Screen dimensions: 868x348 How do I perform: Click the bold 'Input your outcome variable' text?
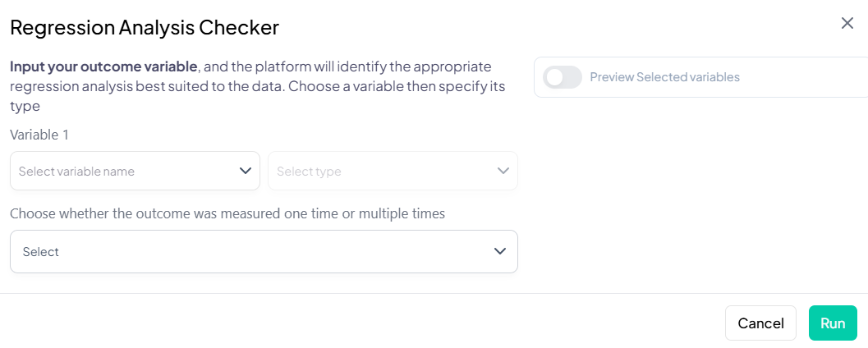pyautogui.click(x=103, y=66)
